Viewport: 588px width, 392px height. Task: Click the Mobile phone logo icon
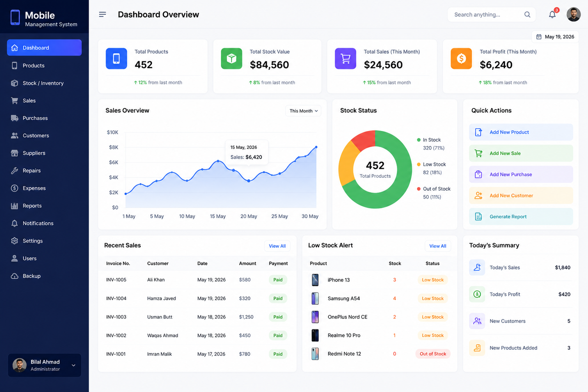pyautogui.click(x=15, y=17)
